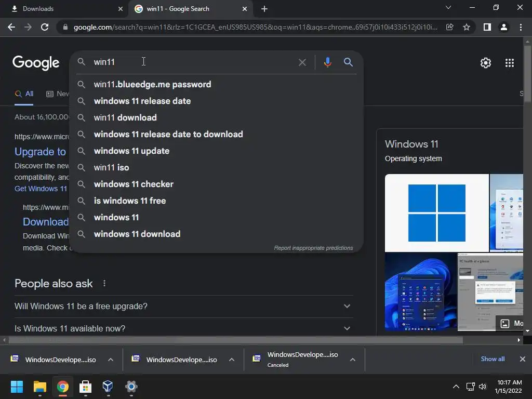Click the address bar URL
The width and height of the screenshot is (532, 399).
pyautogui.click(x=255, y=27)
